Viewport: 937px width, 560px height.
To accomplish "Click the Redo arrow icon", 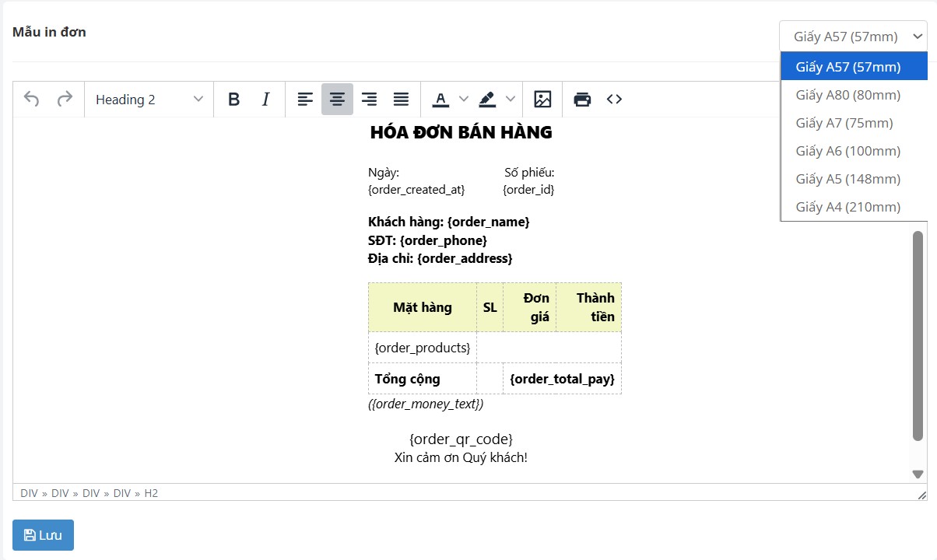I will click(65, 100).
